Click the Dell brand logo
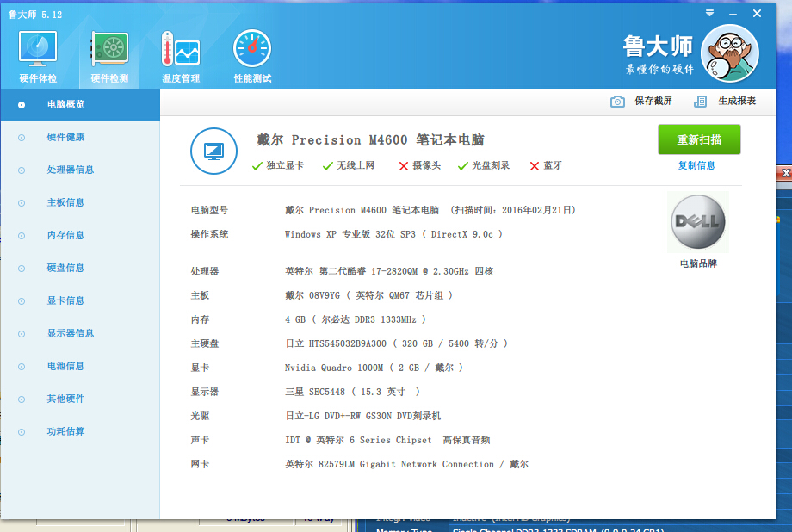Screen dimensions: 792x532 (x=697, y=222)
